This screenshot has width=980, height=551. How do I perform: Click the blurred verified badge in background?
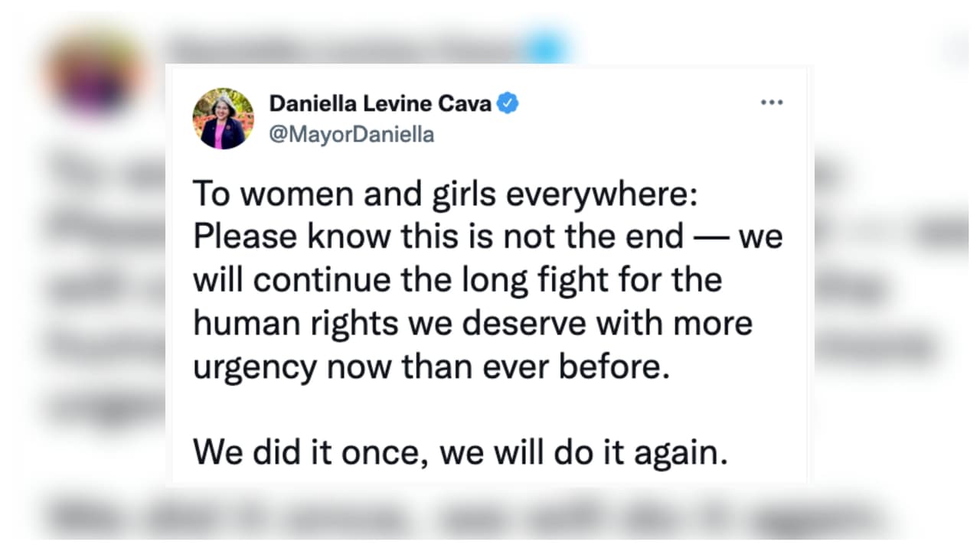544,47
